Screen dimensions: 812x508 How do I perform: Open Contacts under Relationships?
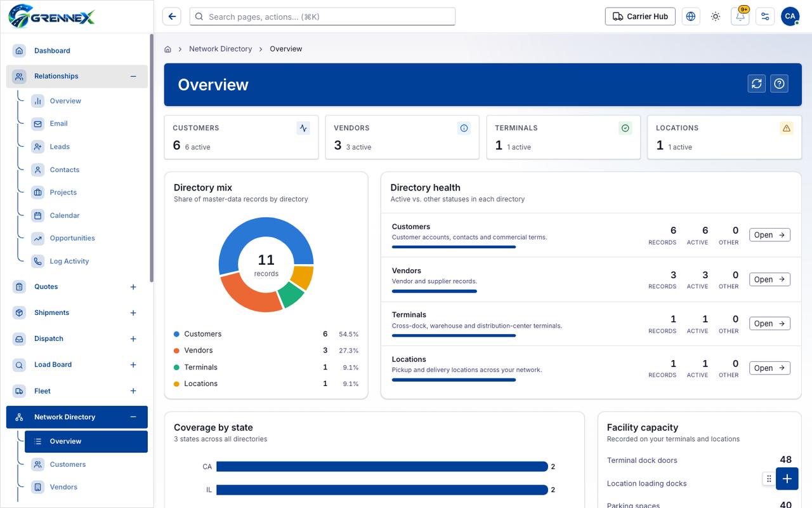click(86, 170)
